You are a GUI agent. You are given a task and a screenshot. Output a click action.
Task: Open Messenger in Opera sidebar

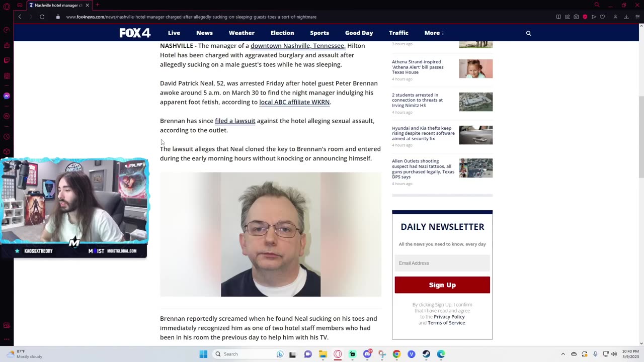coord(7,96)
